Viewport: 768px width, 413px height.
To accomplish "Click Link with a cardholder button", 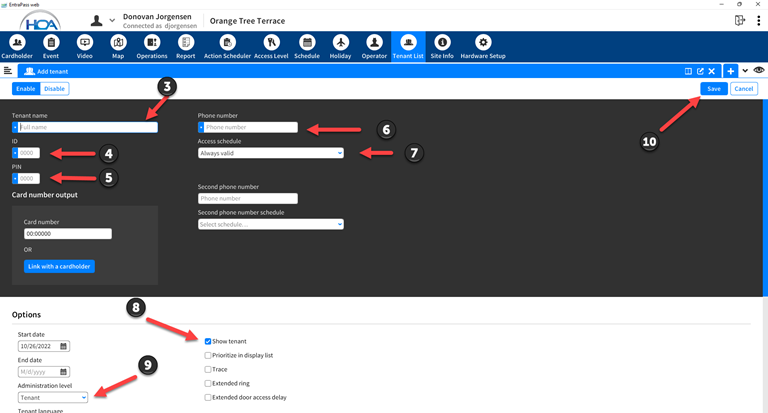I will pos(60,266).
